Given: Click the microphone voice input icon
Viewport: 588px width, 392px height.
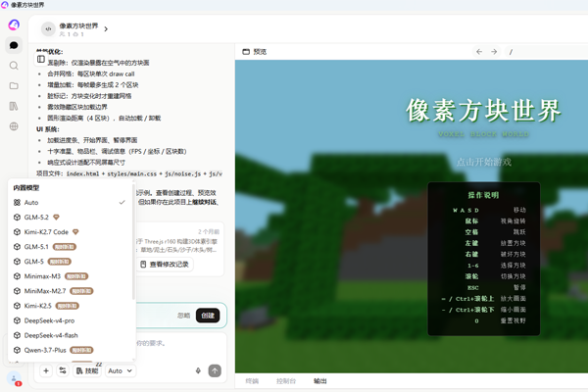Looking at the screenshot, I should [198, 370].
